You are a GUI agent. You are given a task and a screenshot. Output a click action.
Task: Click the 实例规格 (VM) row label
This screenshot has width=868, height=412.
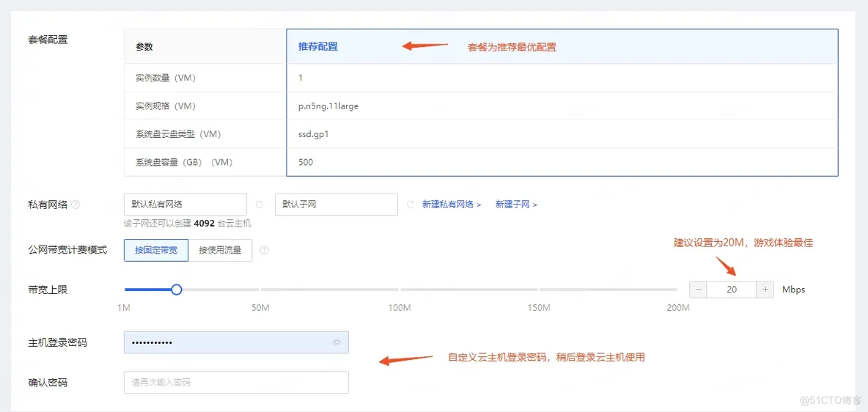pyautogui.click(x=166, y=106)
